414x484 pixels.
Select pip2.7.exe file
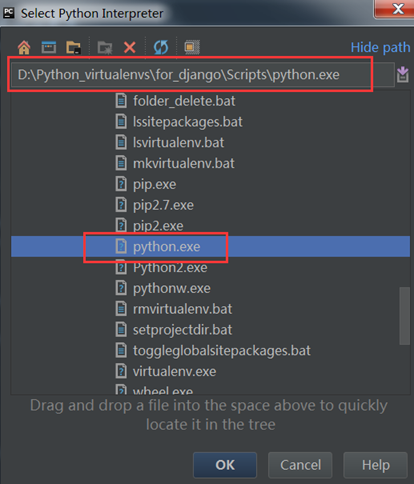coord(163,205)
